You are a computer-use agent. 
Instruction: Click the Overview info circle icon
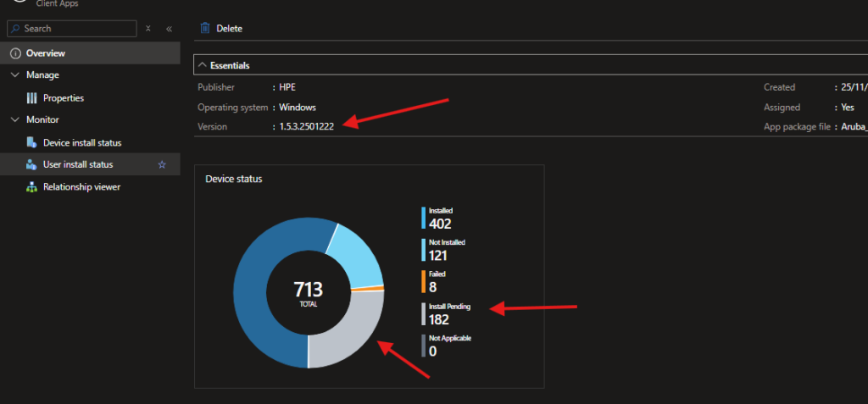point(14,53)
